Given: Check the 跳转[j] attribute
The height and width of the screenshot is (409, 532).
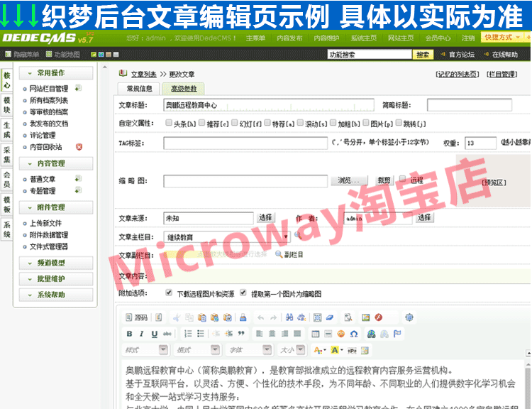Looking at the screenshot, I should pyautogui.click(x=399, y=123).
